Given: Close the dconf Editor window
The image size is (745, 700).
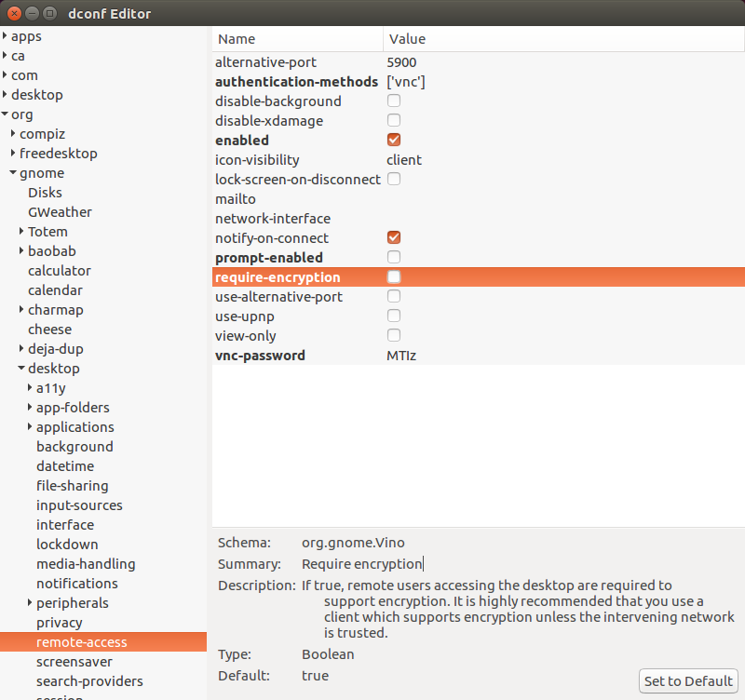Looking at the screenshot, I should [14, 13].
